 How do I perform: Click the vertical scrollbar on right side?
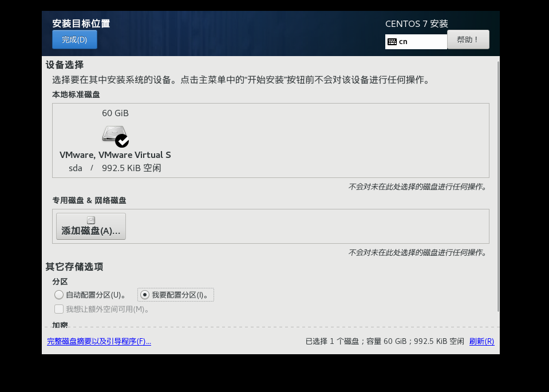(498, 186)
